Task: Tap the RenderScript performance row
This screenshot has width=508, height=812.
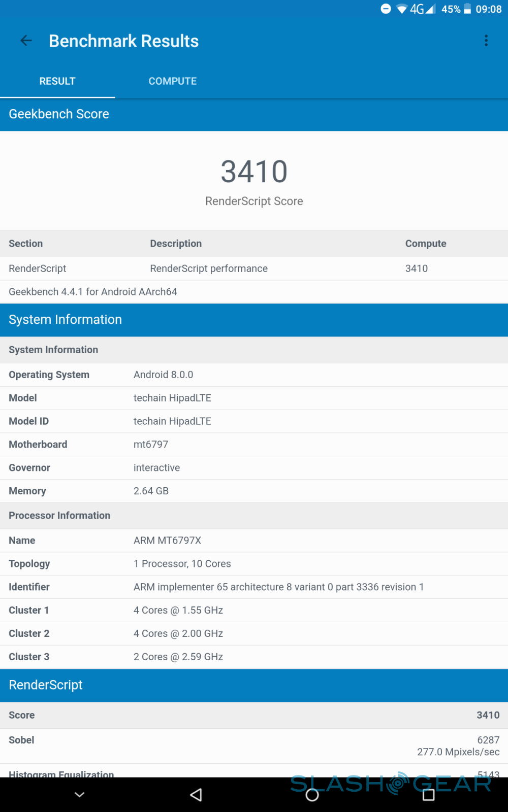Action: [254, 268]
